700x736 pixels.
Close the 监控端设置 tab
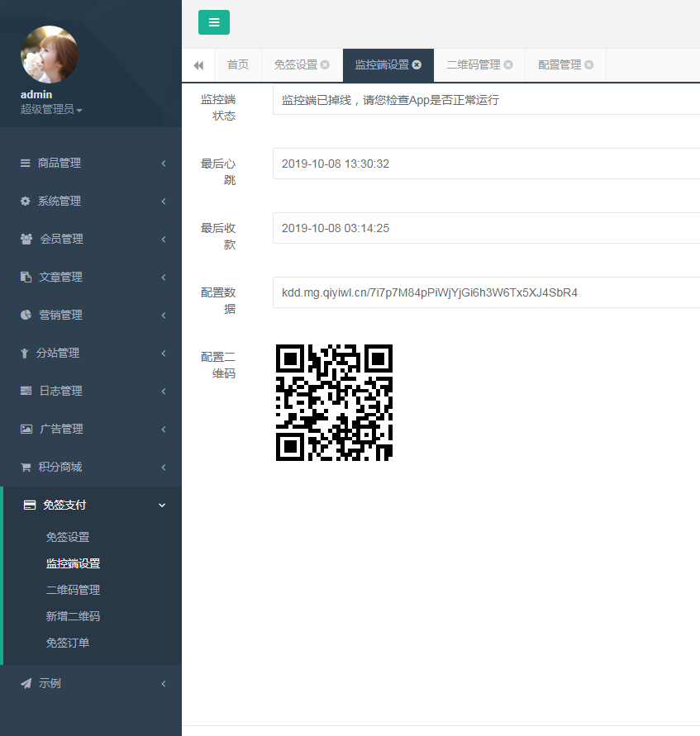417,64
